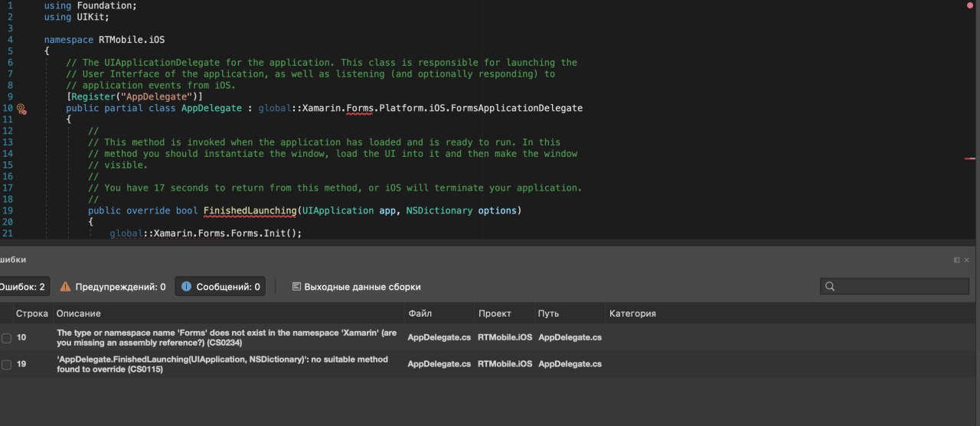Sort errors by Строка column header
This screenshot has width=980, height=426.
tap(32, 314)
